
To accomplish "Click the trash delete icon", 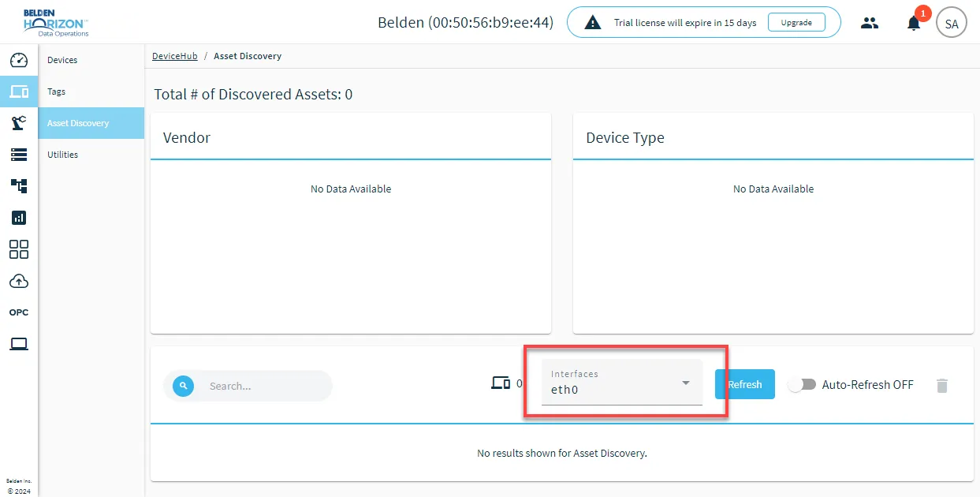I will pos(942,385).
